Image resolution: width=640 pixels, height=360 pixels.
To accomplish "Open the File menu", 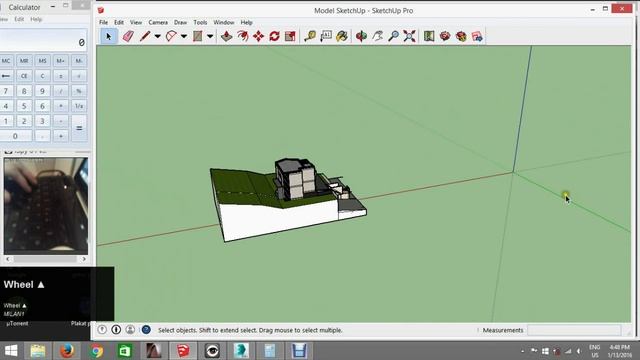I will [x=104, y=22].
